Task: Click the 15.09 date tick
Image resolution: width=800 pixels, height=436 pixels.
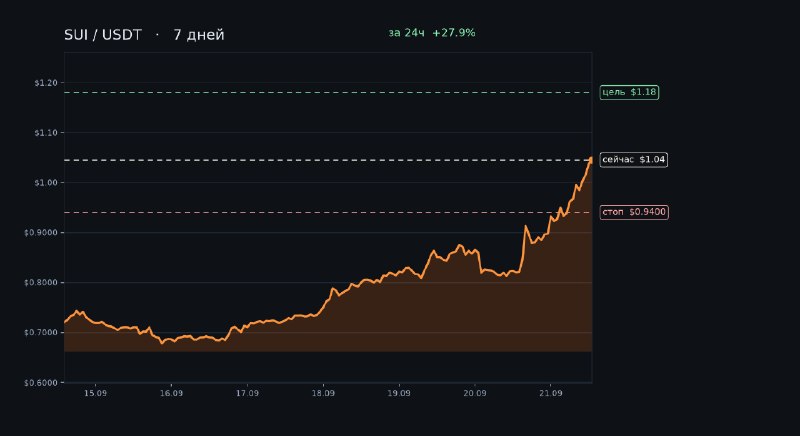Action: tap(95, 393)
